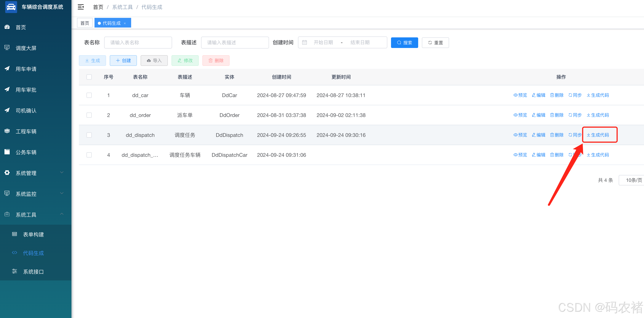
Task: Click the 派车单 description cell
Action: 185,115
